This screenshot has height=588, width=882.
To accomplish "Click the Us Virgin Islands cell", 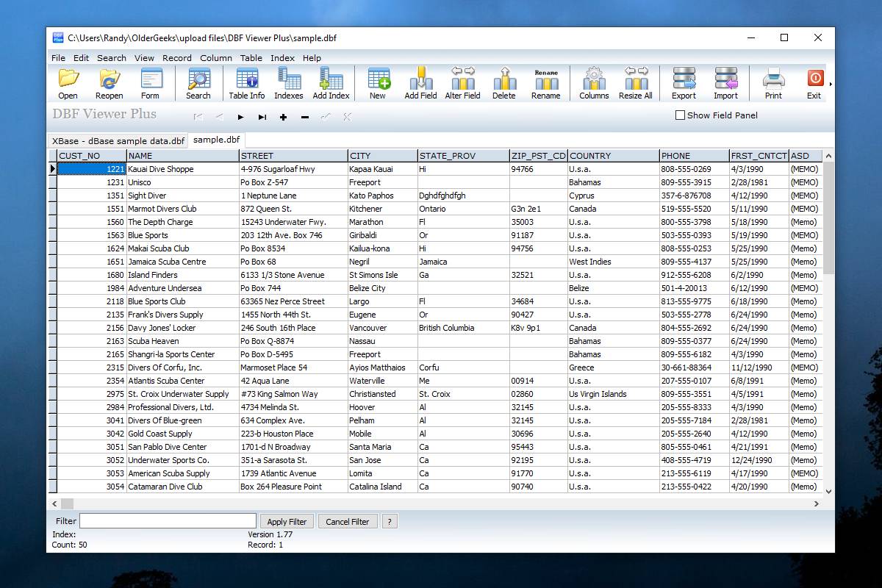I will [x=613, y=394].
